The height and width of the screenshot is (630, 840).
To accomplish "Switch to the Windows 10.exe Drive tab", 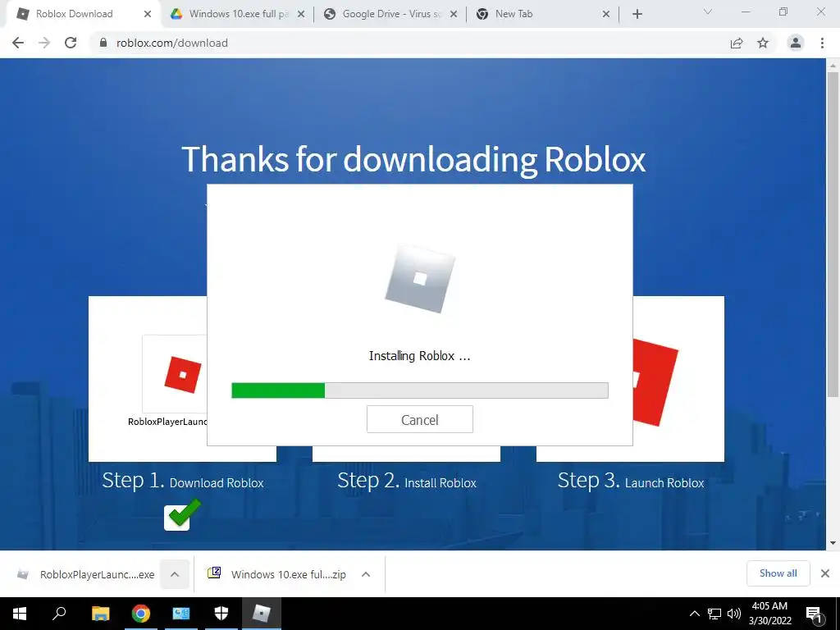I will (x=238, y=14).
